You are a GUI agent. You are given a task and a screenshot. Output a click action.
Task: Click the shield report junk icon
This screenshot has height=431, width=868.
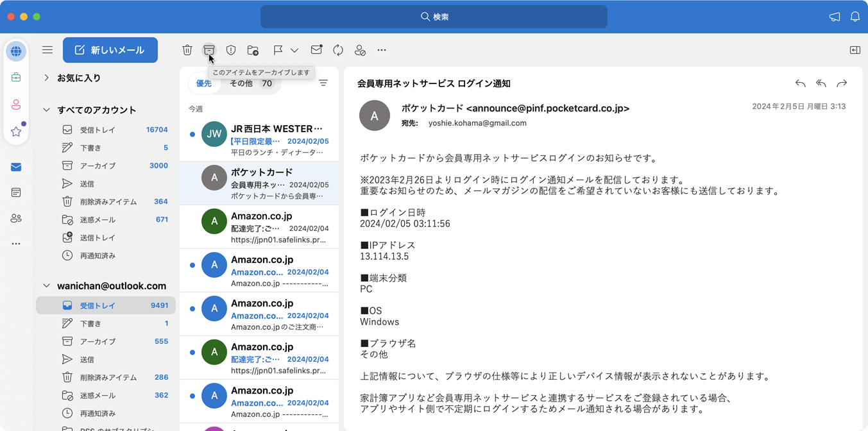[x=231, y=50]
